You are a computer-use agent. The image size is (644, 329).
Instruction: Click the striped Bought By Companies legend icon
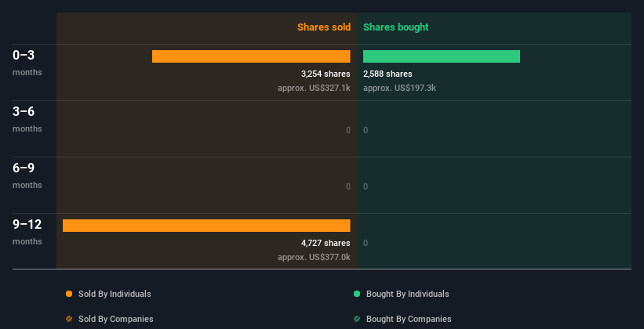click(357, 319)
